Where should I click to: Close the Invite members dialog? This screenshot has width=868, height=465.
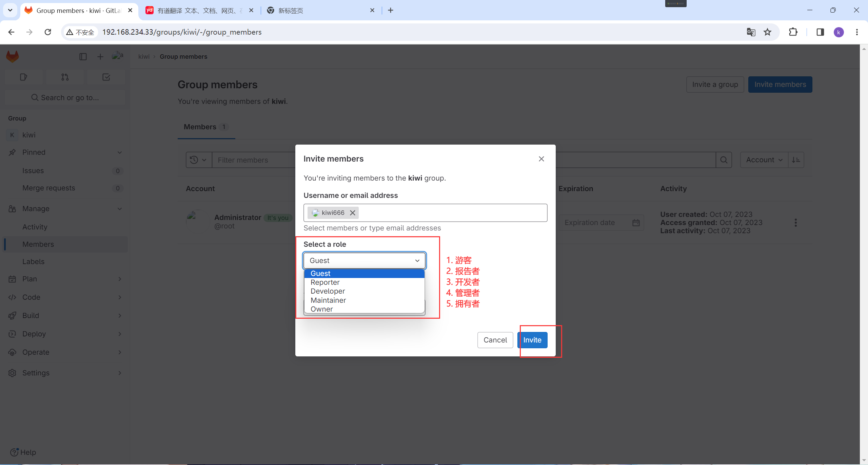coord(541,159)
